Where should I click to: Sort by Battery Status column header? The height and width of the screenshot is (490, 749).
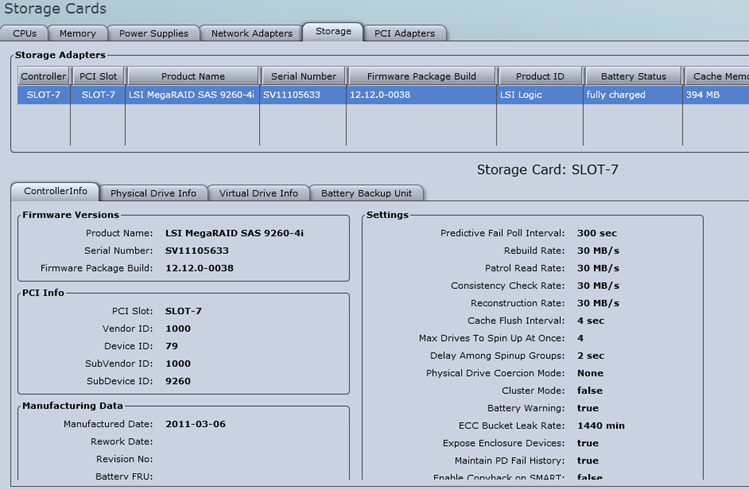coord(632,76)
